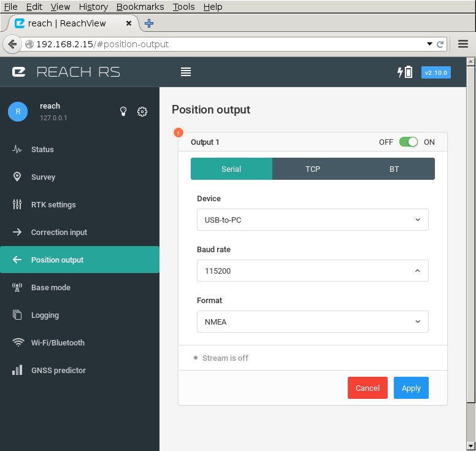The width and height of the screenshot is (476, 451).
Task: Click the Logging files icon
Action: tap(17, 315)
